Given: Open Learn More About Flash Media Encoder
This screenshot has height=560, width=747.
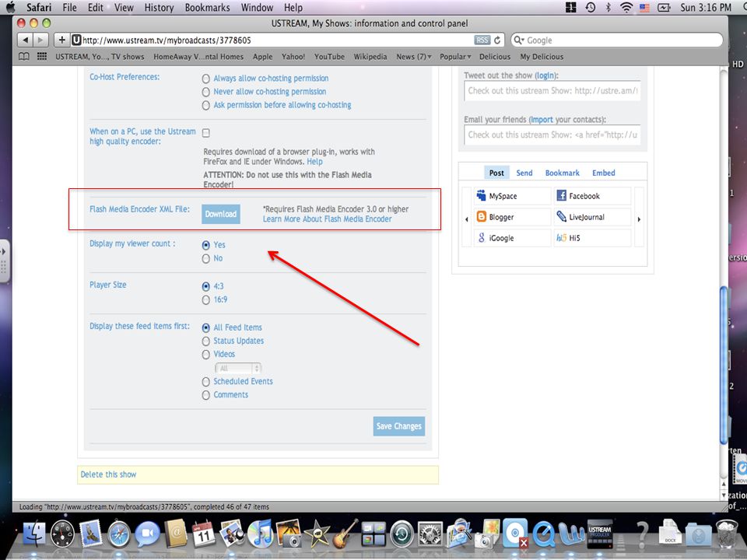Looking at the screenshot, I should pos(328,219).
